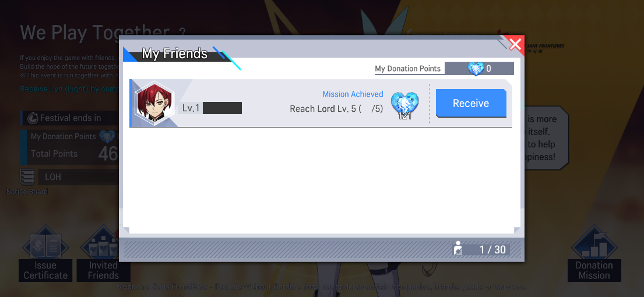Tap the friend count person icon
644x297 pixels.
click(x=458, y=249)
